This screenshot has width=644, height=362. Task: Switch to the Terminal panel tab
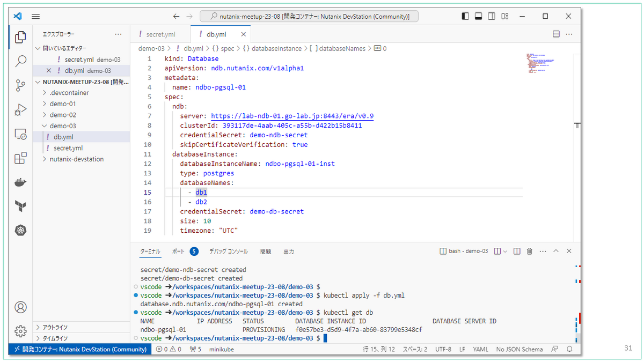(150, 251)
